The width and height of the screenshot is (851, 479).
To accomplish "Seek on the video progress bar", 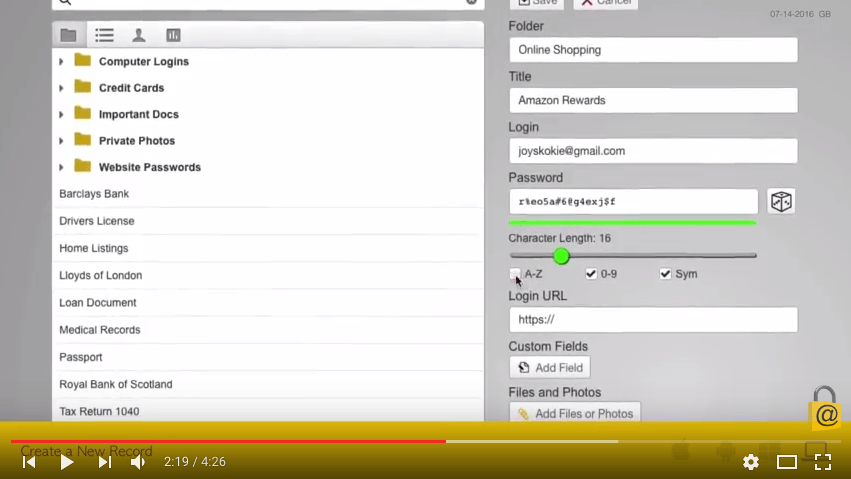I will point(426,442).
